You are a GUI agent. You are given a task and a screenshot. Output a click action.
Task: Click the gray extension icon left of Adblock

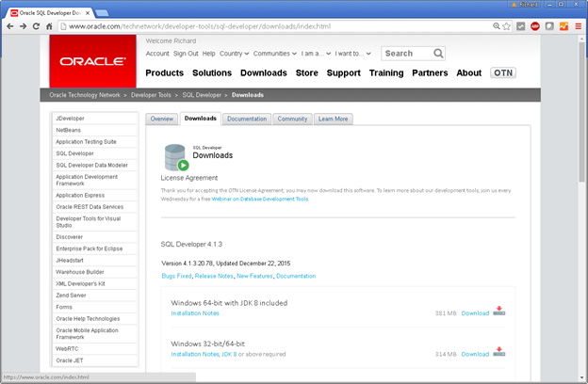coord(521,26)
